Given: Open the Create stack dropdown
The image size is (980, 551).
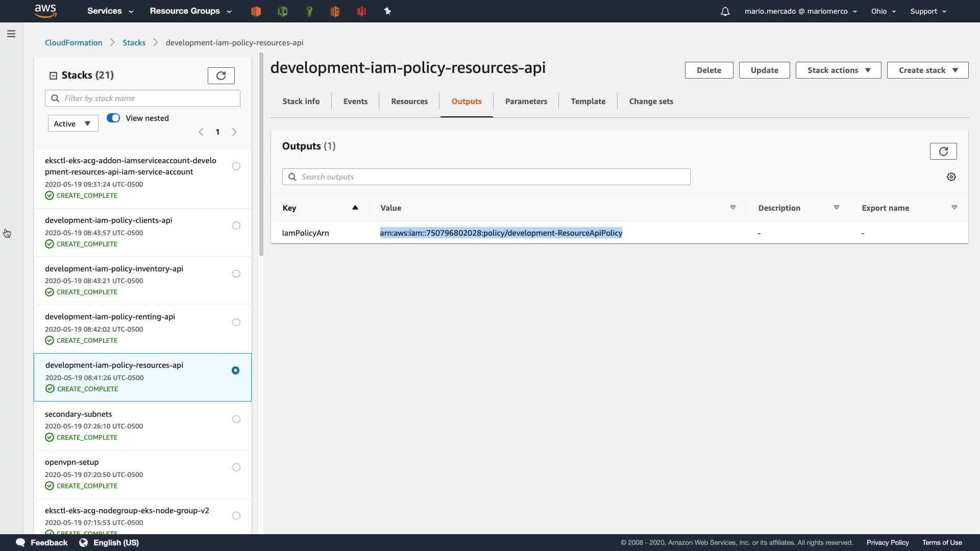Looking at the screenshot, I should (927, 70).
